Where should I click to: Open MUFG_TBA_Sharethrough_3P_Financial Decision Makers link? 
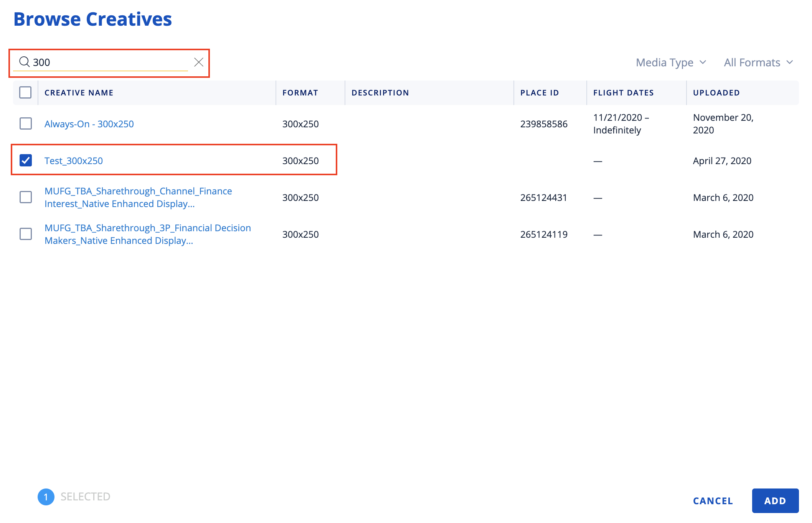coord(148,234)
